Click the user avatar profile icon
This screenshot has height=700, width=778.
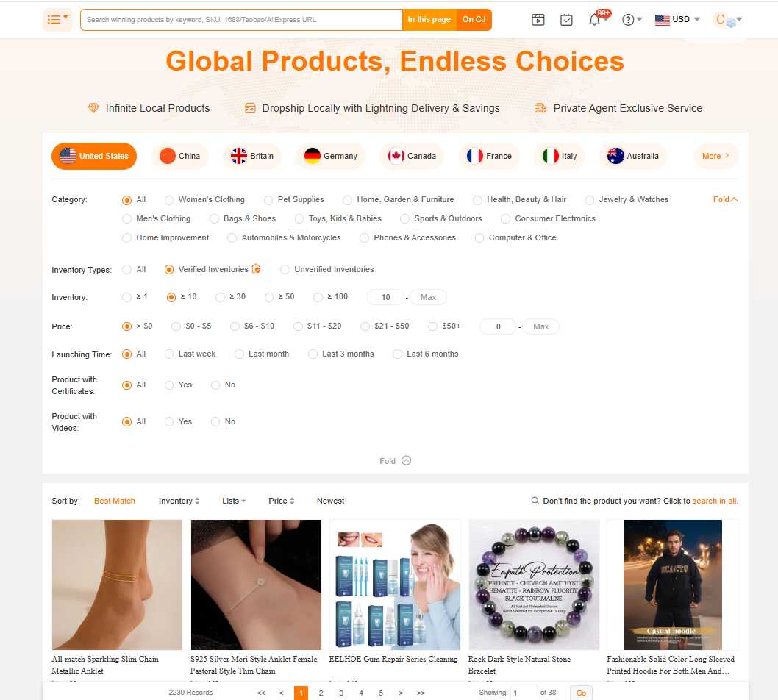pyautogui.click(x=725, y=20)
